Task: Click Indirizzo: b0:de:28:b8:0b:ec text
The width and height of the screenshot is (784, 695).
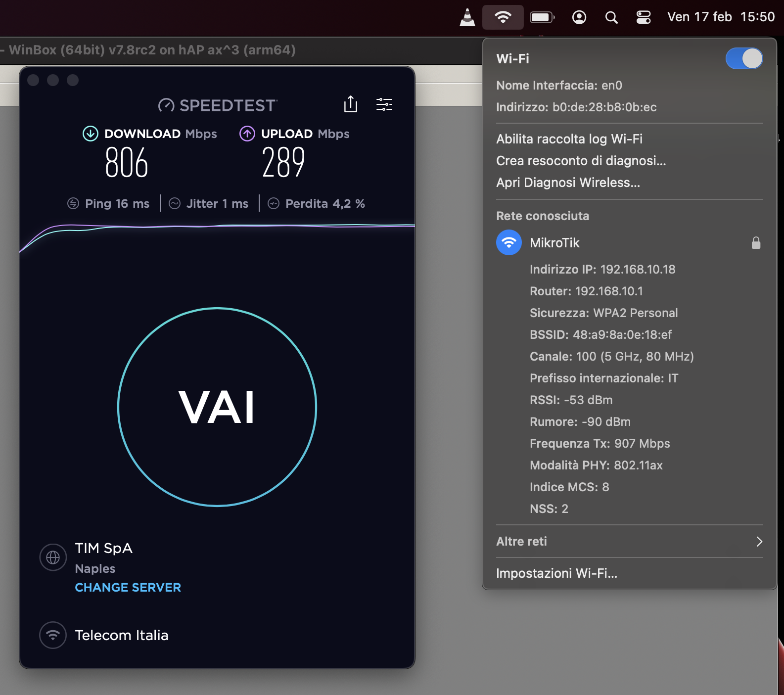Action: [576, 107]
